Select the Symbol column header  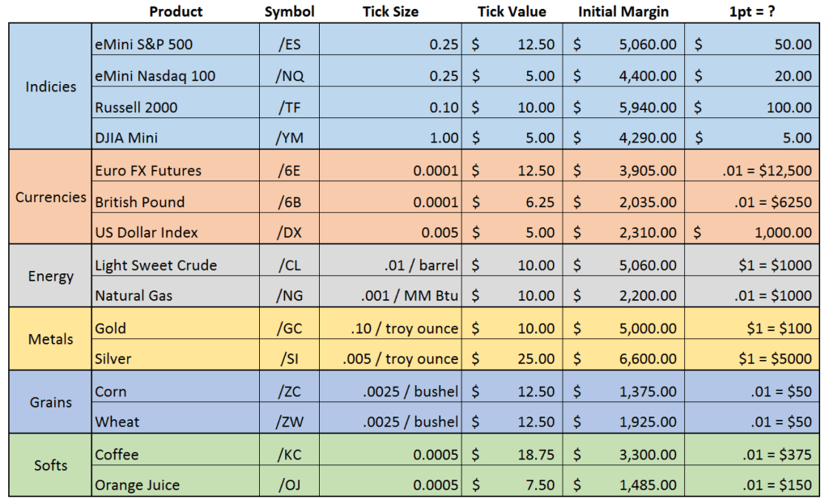pos(289,11)
